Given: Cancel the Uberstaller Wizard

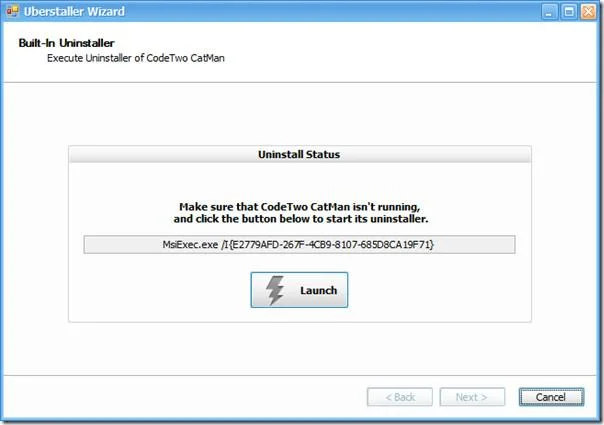Looking at the screenshot, I should 551,397.
